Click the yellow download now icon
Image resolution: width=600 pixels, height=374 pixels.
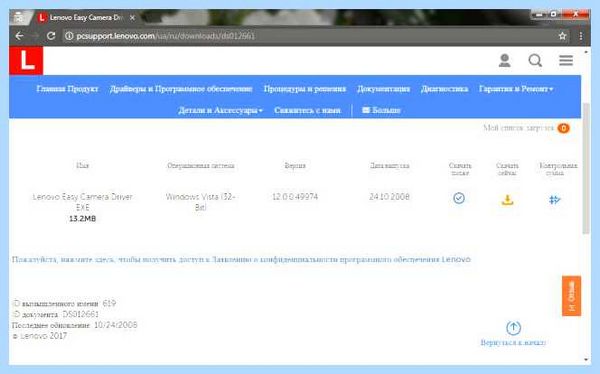click(x=507, y=199)
